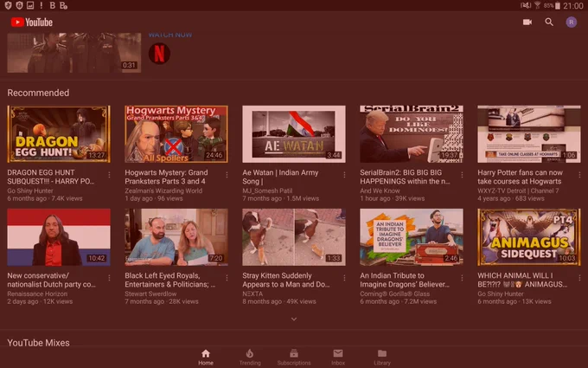Select channel name 'Corning® Gorilla® Glass'
The height and width of the screenshot is (368, 588).
[395, 294]
